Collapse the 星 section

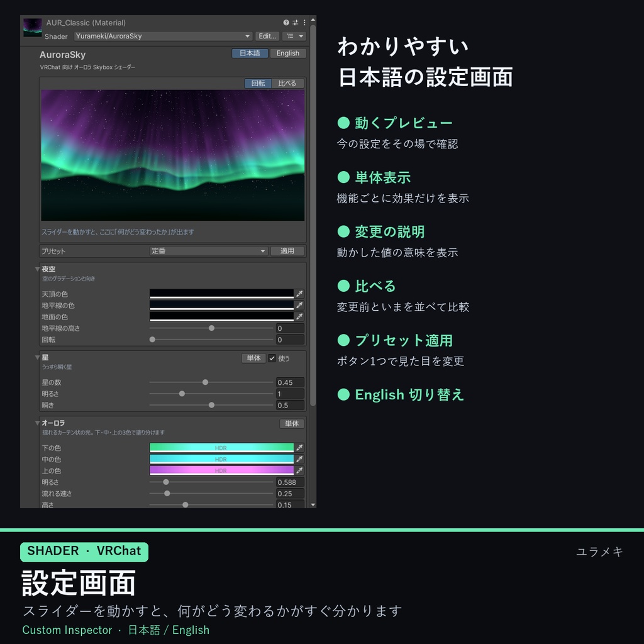click(x=37, y=357)
